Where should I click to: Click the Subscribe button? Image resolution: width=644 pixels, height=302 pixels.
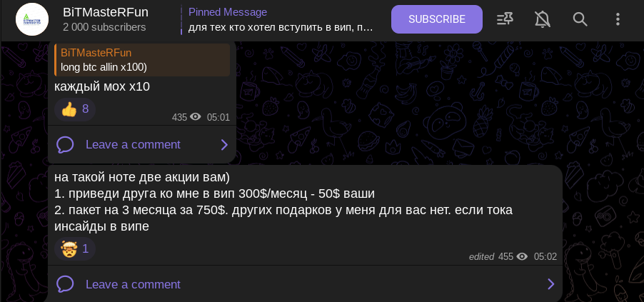click(x=436, y=19)
